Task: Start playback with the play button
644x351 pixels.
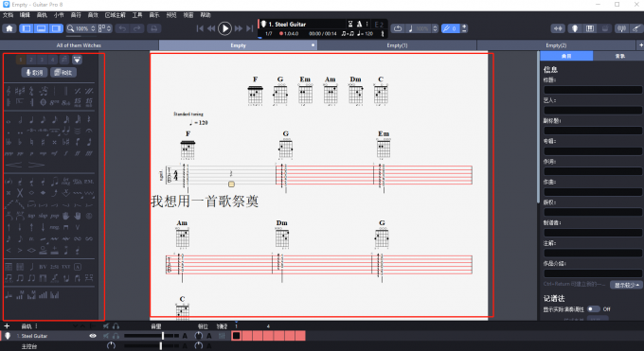Action: coord(224,28)
